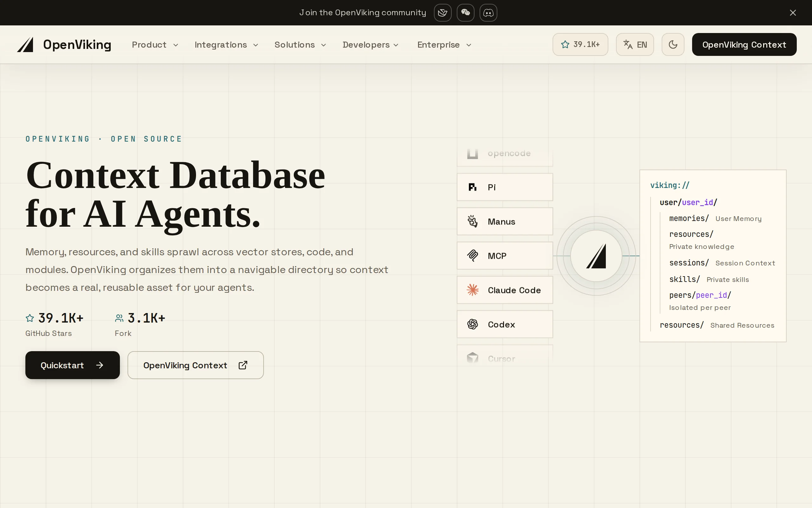Click the MCP icon
The image size is (812, 508).
coord(472,256)
